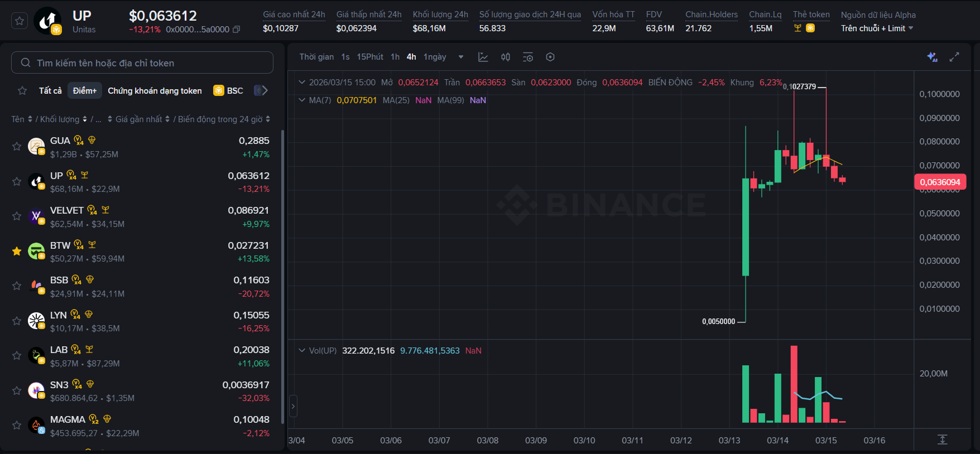Open Trên chuỗi + Limit data source dropdown
This screenshot has height=454, width=980.
click(877, 28)
